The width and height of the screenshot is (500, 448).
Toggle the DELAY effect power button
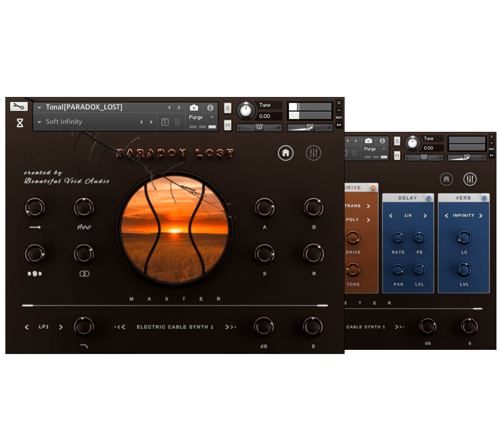pos(428,198)
